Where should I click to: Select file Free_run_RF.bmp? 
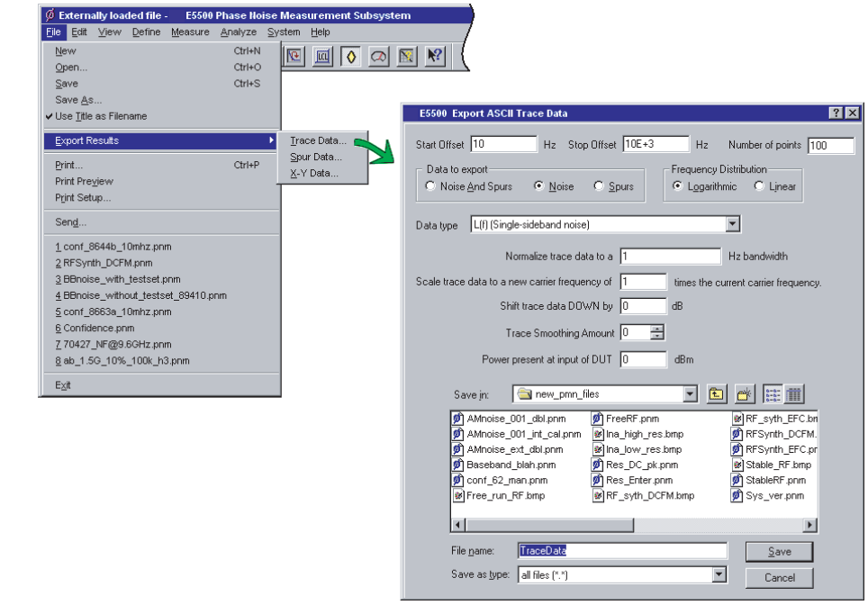point(500,496)
